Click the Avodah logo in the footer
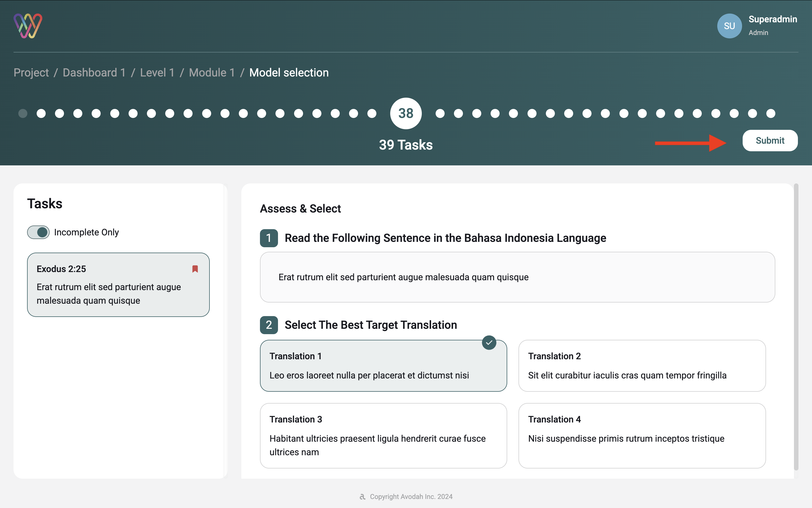 [362, 497]
